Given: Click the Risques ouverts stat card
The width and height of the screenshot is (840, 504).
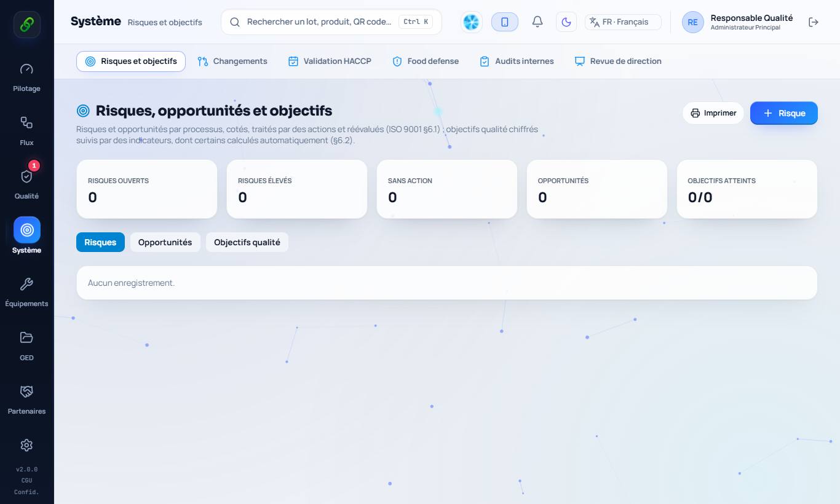Looking at the screenshot, I should pyautogui.click(x=147, y=189).
